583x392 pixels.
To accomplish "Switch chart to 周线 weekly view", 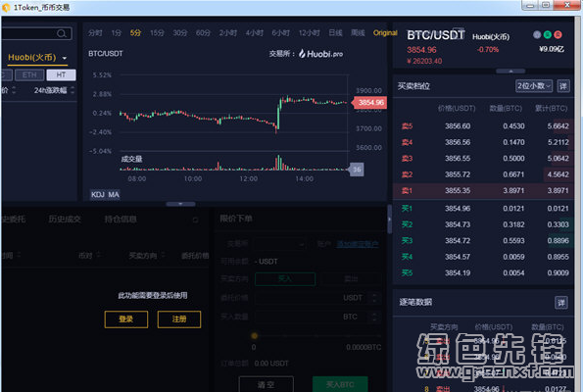I will [x=358, y=33].
